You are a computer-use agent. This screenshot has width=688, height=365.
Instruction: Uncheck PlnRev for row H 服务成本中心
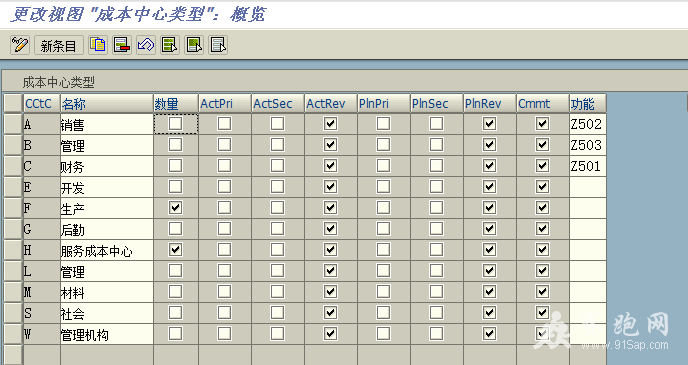[x=489, y=250]
